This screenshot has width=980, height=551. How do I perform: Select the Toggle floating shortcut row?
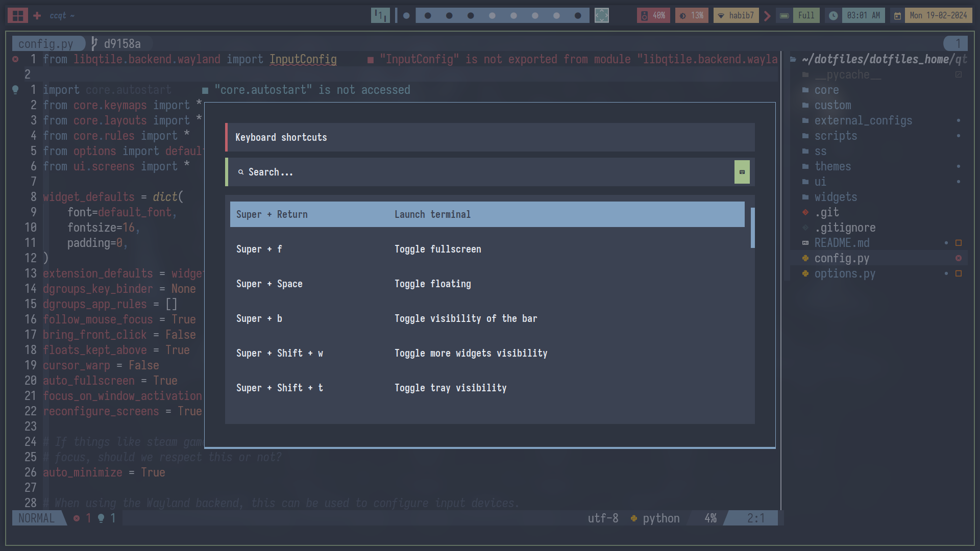coord(487,284)
